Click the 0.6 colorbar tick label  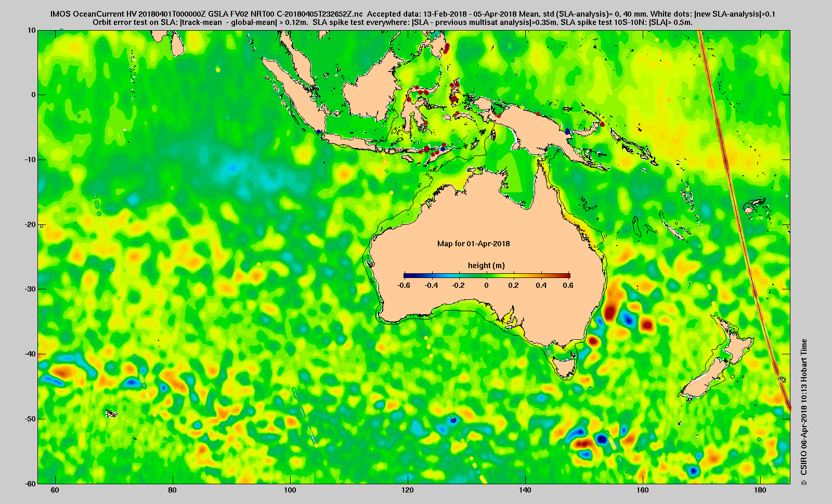(568, 285)
